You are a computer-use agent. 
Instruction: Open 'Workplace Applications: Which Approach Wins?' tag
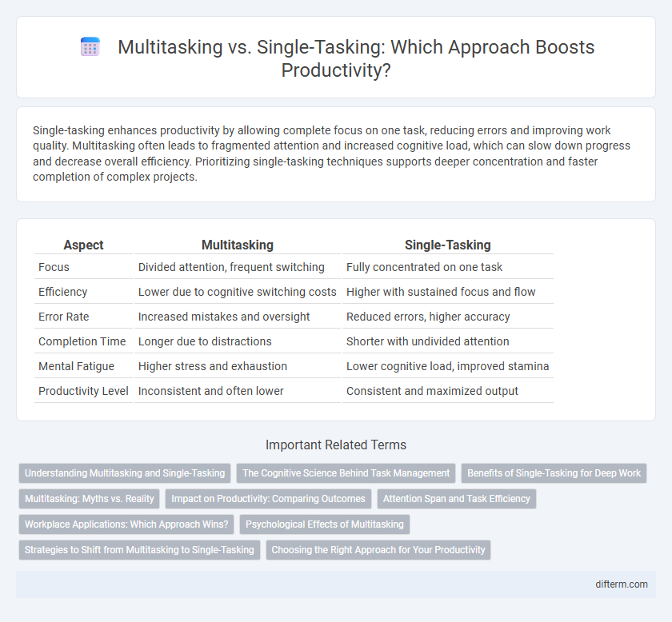(126, 524)
